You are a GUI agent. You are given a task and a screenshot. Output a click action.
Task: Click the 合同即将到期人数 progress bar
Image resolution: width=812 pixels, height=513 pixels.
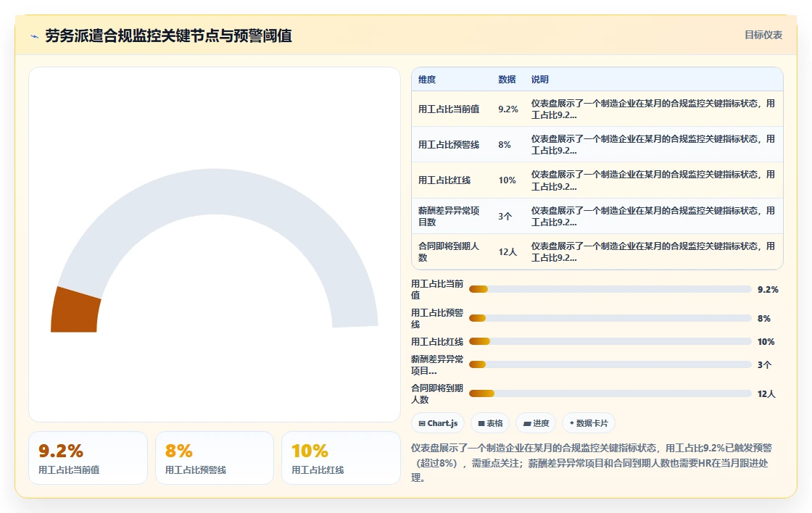click(x=610, y=394)
